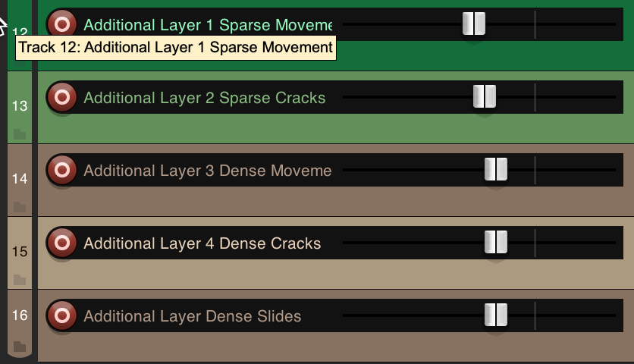Click the volume fader knob of Additional Layer Dense Slides
Viewport: 634px width, 364px height.
(496, 315)
